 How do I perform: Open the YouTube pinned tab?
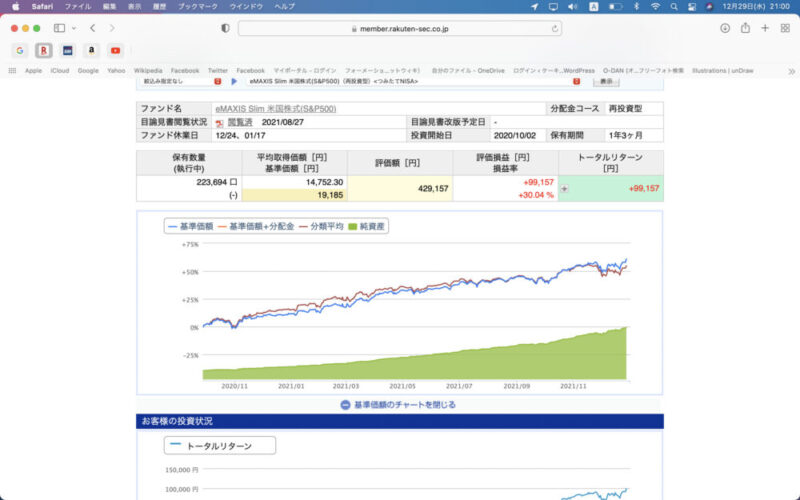coord(115,50)
